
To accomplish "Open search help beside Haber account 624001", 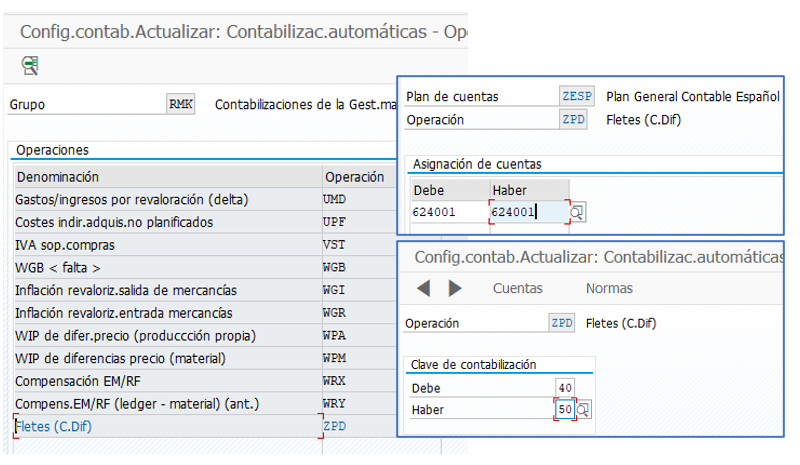I will [x=577, y=212].
